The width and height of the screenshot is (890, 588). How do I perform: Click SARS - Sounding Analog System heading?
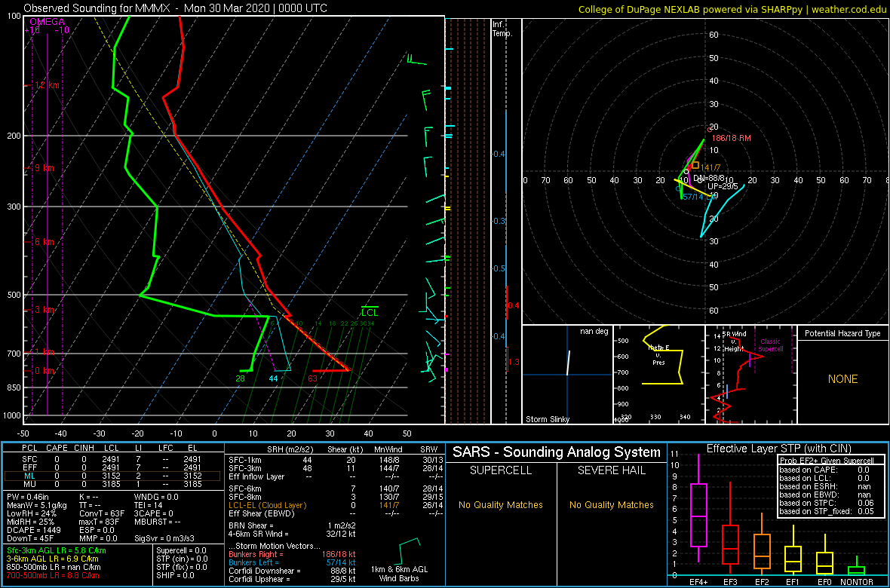coord(557,452)
